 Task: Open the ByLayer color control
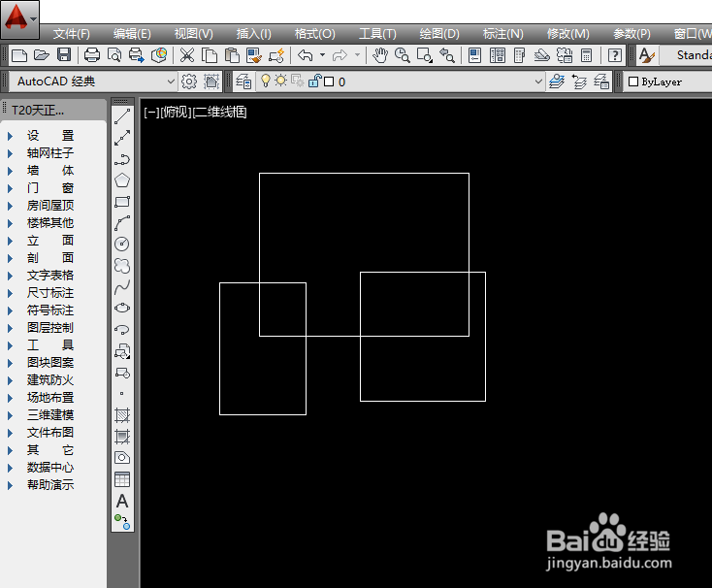(667, 82)
